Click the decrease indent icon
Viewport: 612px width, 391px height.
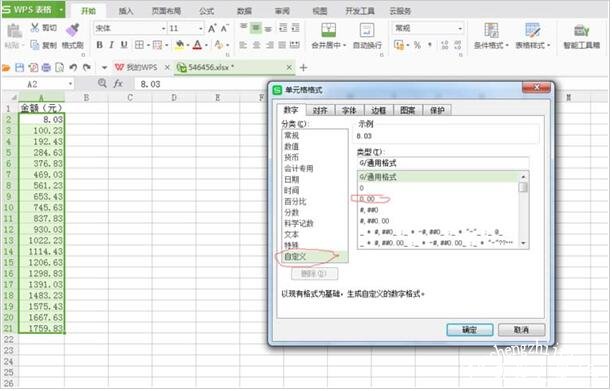(x=283, y=28)
